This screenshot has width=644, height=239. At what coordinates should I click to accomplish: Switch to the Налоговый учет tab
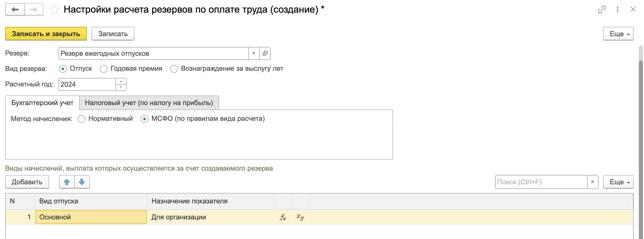tap(149, 103)
